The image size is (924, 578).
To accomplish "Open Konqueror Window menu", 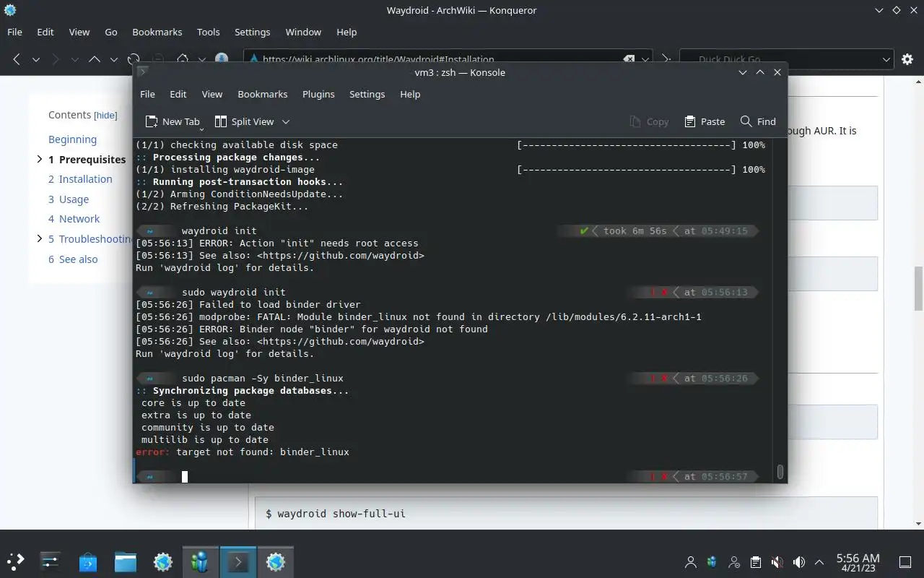I will [x=303, y=32].
